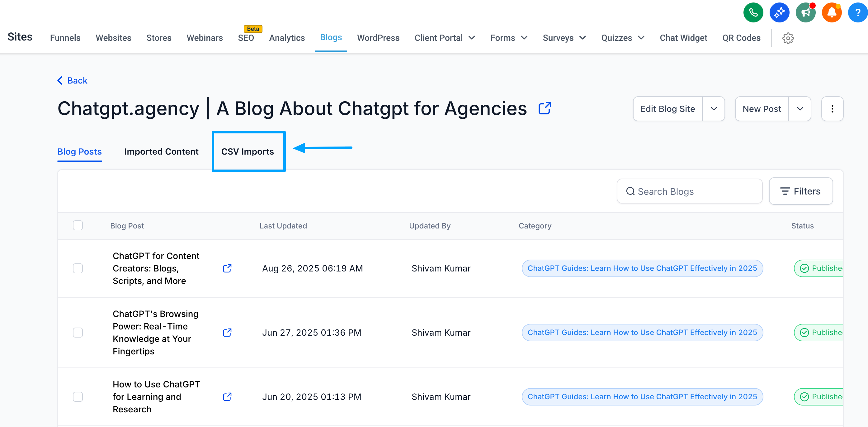The width and height of the screenshot is (868, 427).
Task: Open the Sites settings gear icon
Action: coord(788,38)
